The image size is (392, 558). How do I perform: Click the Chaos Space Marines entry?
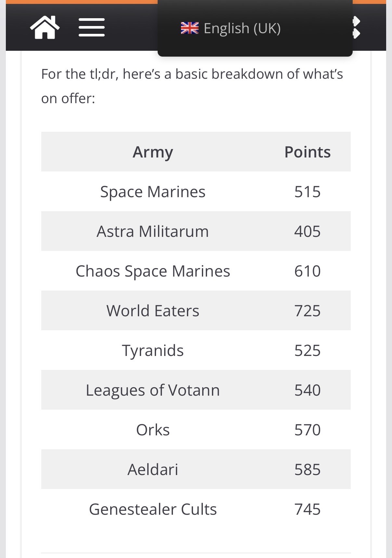(153, 271)
